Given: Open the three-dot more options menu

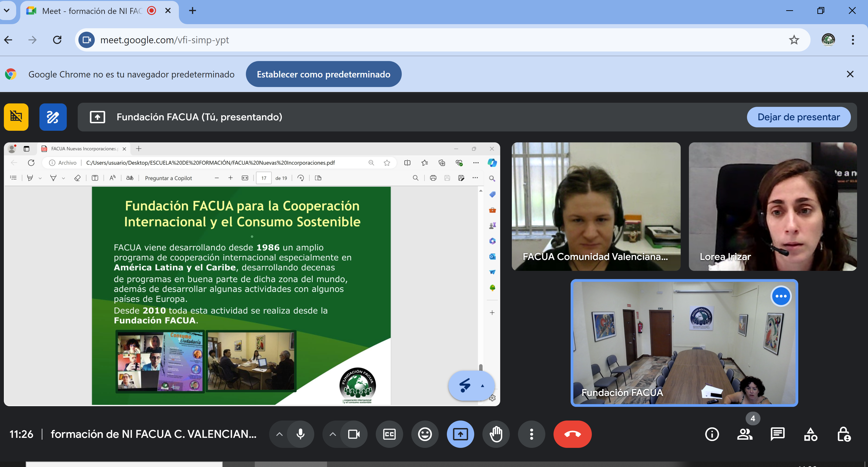Looking at the screenshot, I should [531, 434].
